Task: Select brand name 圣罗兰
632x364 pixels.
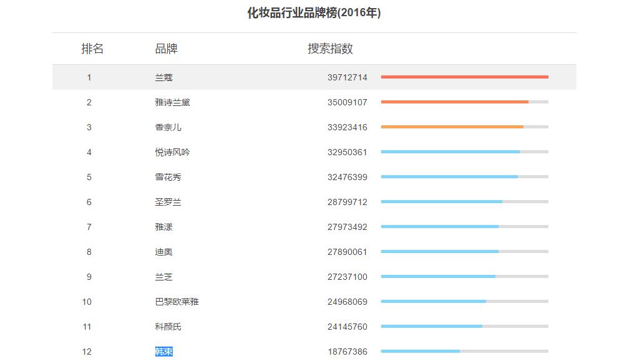Action: (x=168, y=202)
